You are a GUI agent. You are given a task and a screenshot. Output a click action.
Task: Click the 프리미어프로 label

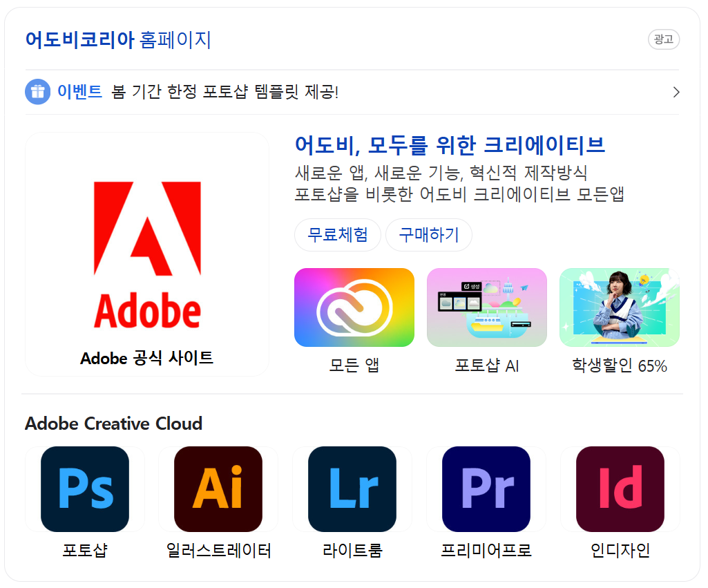click(x=486, y=550)
